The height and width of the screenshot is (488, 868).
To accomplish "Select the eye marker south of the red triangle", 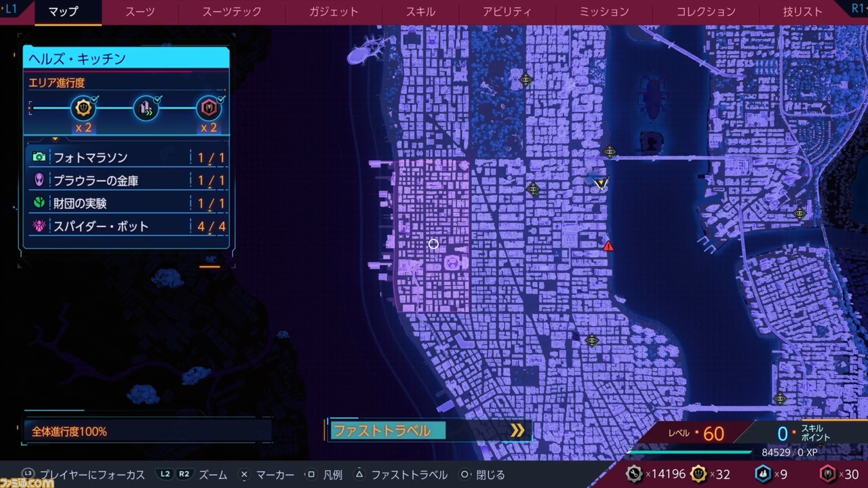I will [592, 340].
